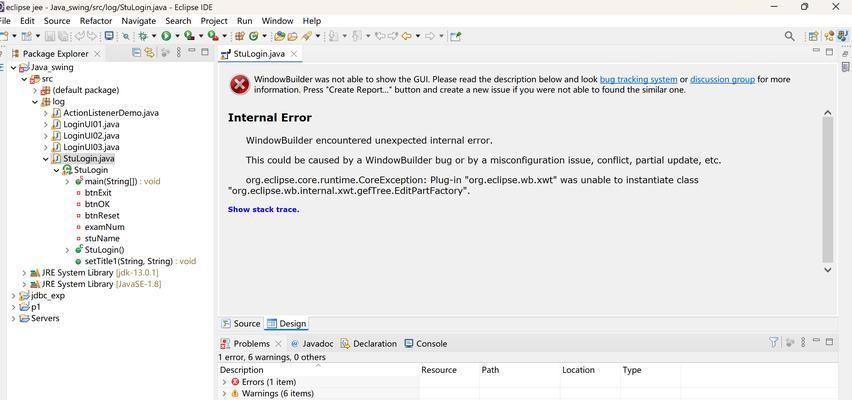The width and height of the screenshot is (852, 400).
Task: Open the Navigate menu
Action: coord(139,21)
